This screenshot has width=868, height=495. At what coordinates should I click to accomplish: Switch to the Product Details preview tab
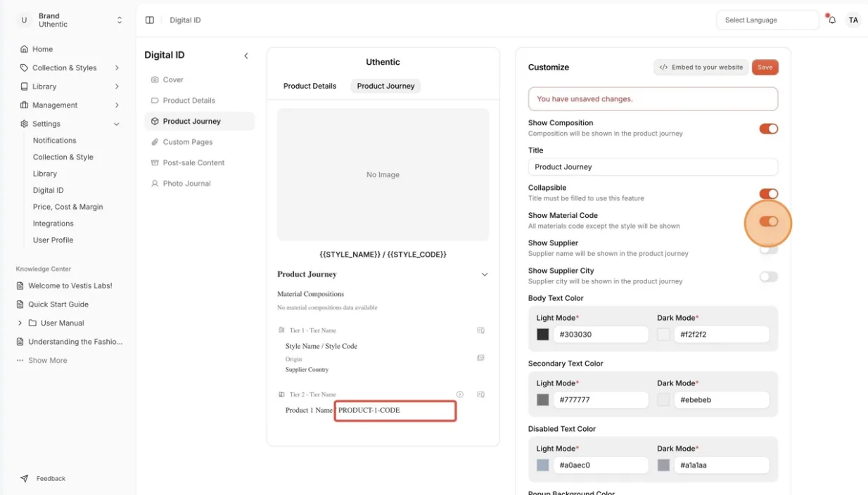click(x=309, y=86)
